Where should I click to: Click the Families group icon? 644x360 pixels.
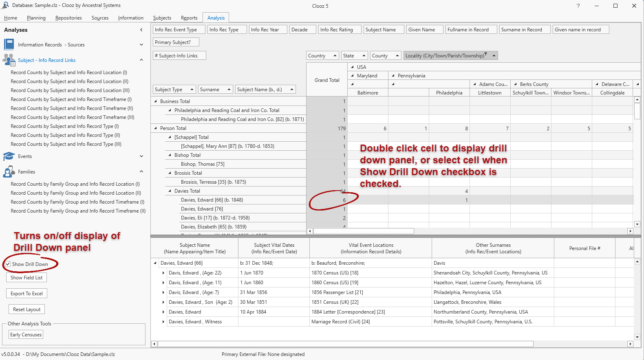(x=9, y=172)
